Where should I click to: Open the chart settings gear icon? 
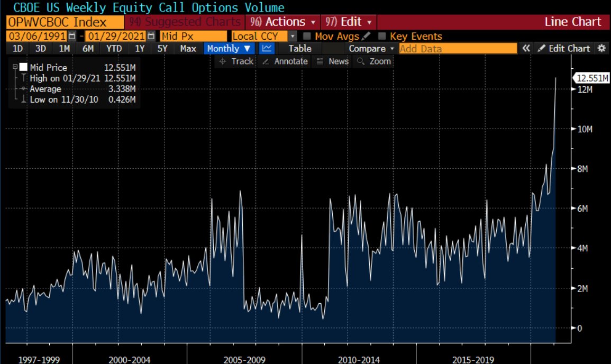pyautogui.click(x=601, y=49)
